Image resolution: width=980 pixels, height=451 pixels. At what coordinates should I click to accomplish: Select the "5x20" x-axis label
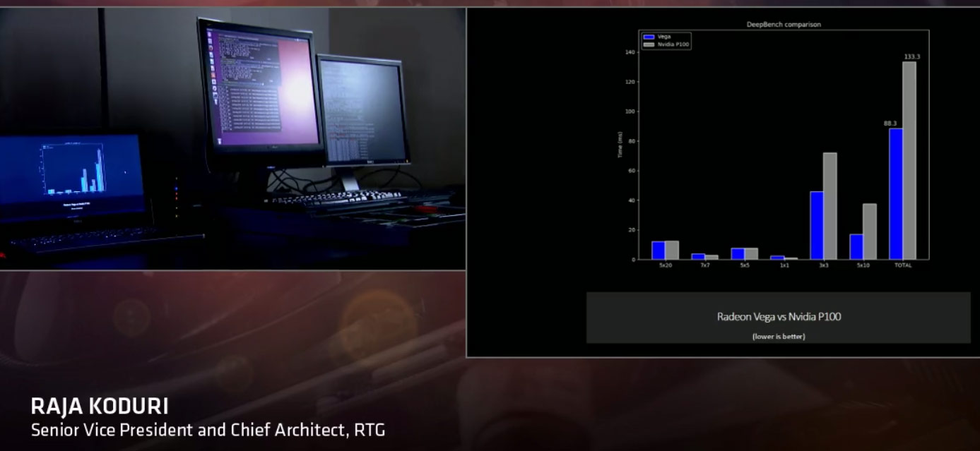pos(665,265)
